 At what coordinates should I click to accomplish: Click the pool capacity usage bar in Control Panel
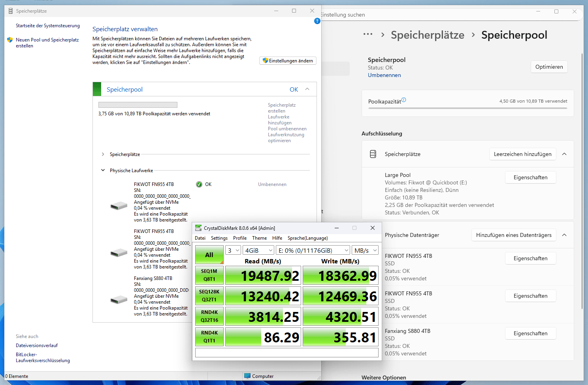click(138, 105)
